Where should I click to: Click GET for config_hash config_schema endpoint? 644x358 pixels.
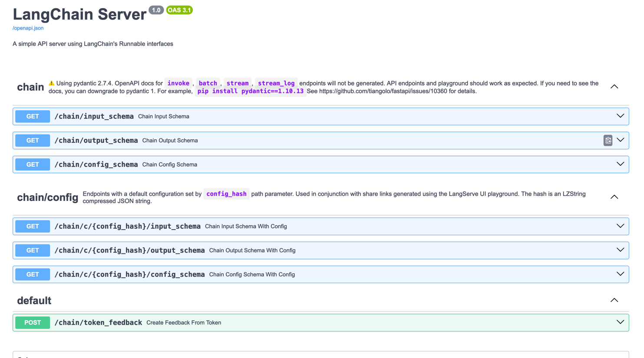pyautogui.click(x=33, y=274)
